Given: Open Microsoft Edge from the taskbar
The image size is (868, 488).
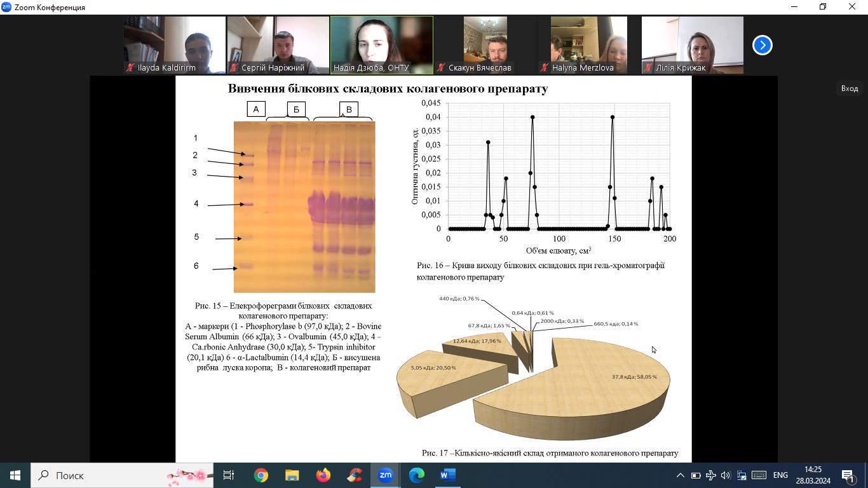Looking at the screenshot, I should pyautogui.click(x=416, y=475).
